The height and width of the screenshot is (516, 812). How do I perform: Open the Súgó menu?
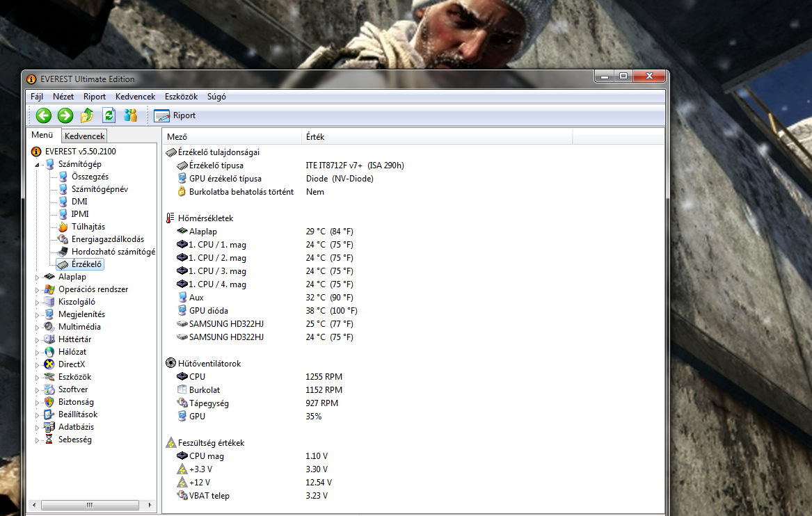pyautogui.click(x=216, y=96)
